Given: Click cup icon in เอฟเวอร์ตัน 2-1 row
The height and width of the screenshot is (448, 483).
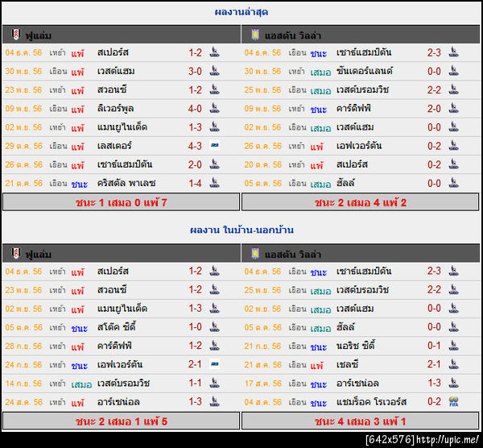Looking at the screenshot, I should click(x=215, y=364).
